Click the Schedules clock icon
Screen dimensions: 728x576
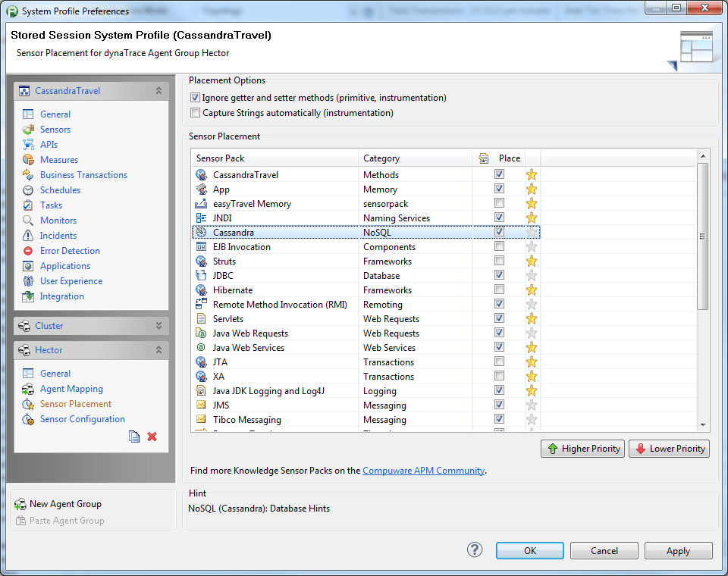[x=28, y=190]
